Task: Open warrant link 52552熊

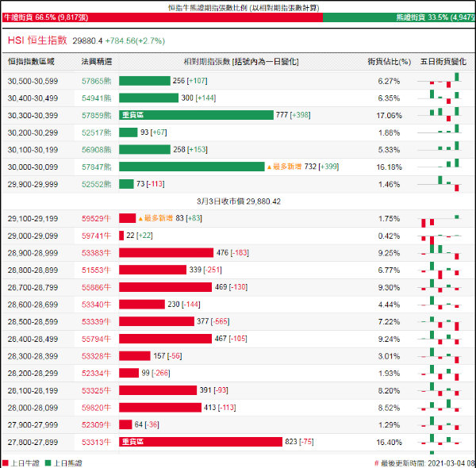Action: tap(97, 184)
